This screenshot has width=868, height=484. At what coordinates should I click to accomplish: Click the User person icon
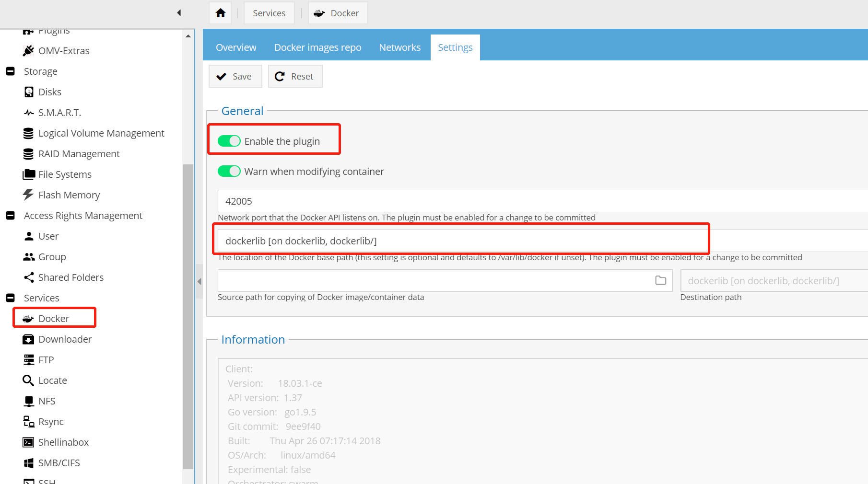click(29, 236)
